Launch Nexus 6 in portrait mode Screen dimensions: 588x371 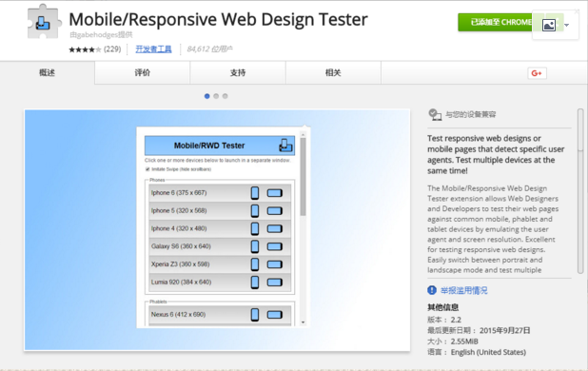pos(255,315)
